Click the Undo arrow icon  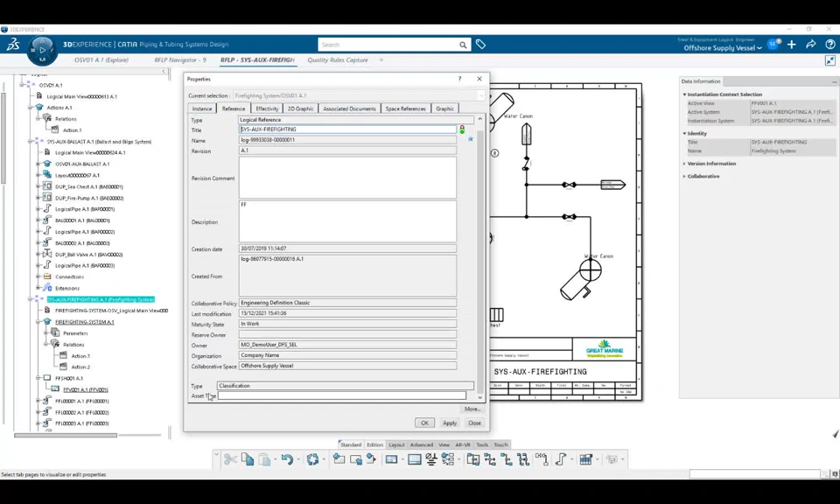click(287, 459)
